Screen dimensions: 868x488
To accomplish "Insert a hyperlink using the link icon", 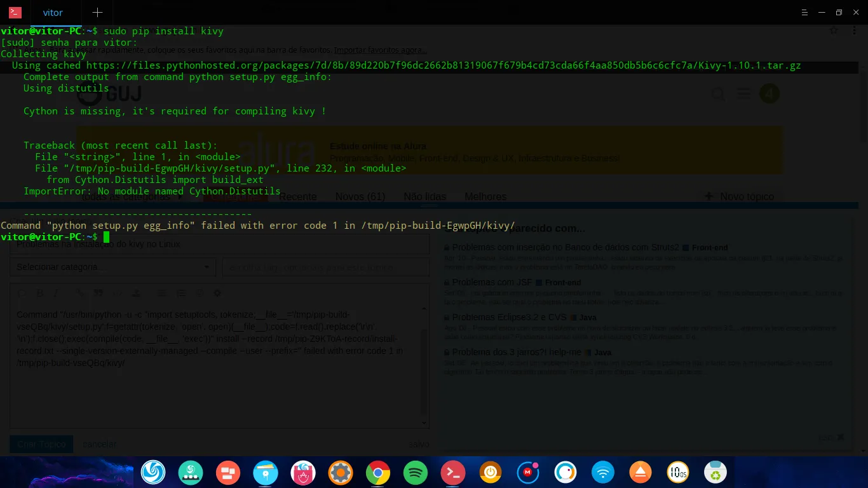I will point(81,293).
